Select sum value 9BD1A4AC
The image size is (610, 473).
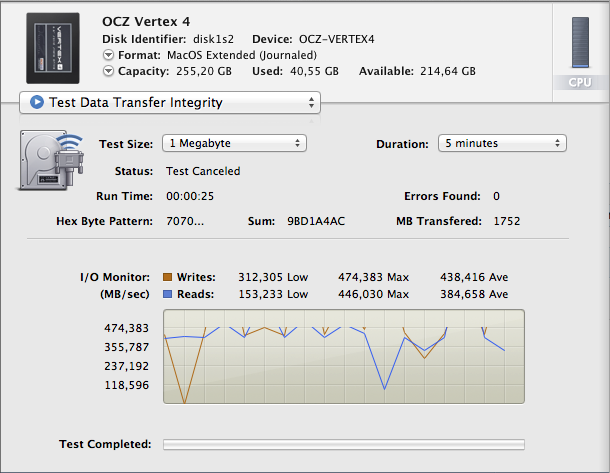pyautogui.click(x=316, y=221)
